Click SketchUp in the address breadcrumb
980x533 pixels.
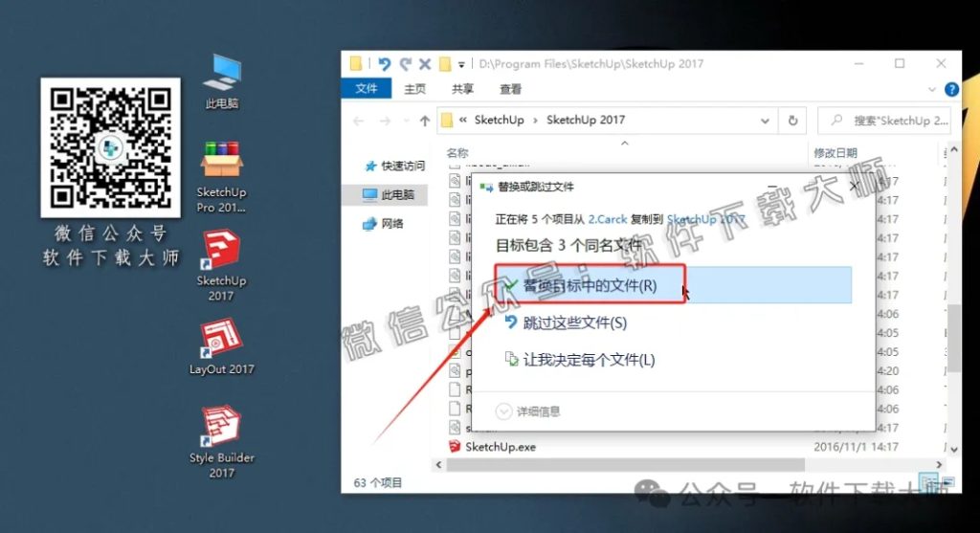tap(499, 120)
